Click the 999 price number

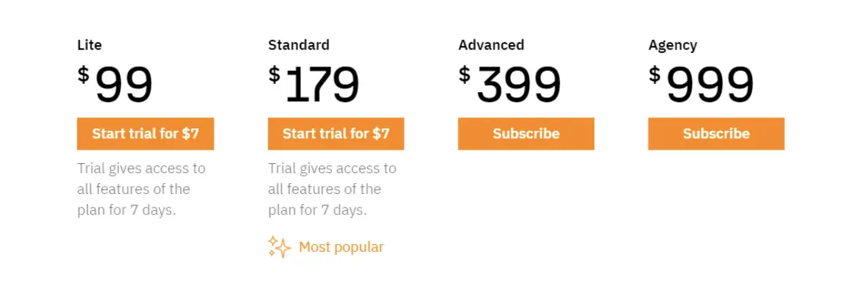click(710, 85)
